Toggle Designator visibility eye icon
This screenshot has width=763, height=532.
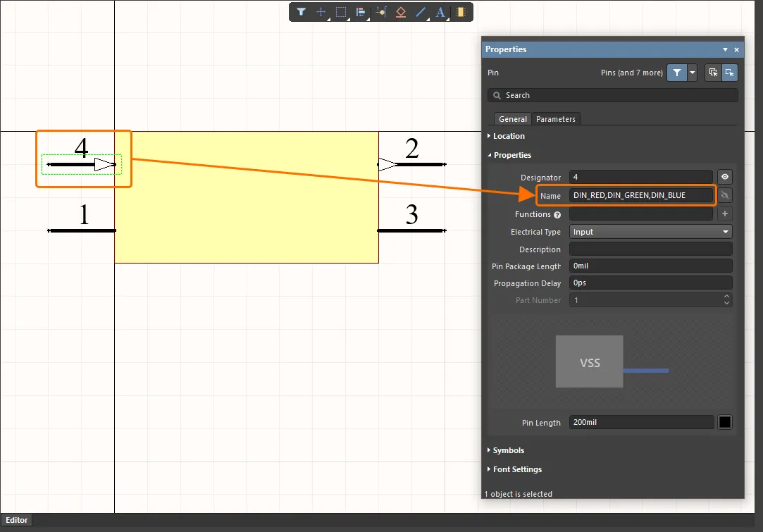[725, 178]
